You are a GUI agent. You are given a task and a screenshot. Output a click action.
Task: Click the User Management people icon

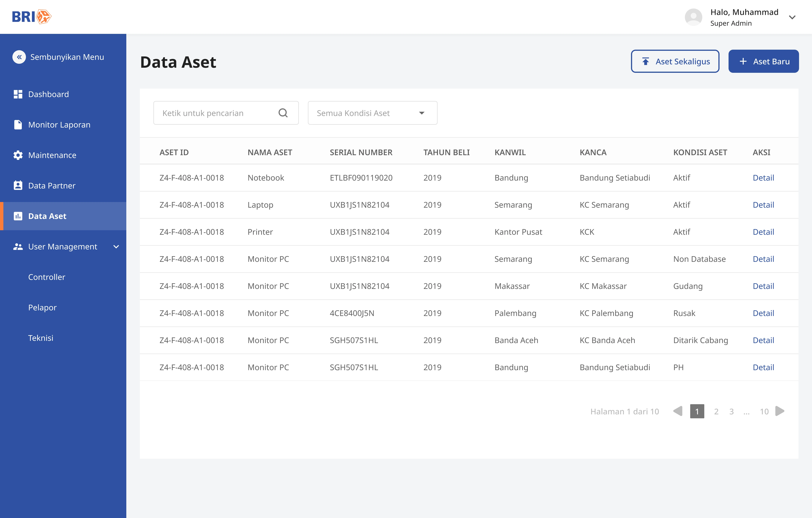click(18, 246)
